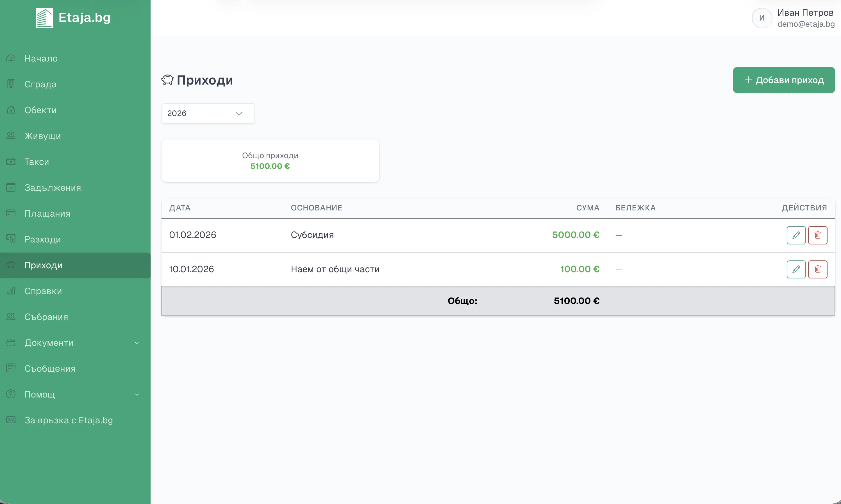Open the Съобщения section
This screenshot has height=504, width=841.
(75, 369)
